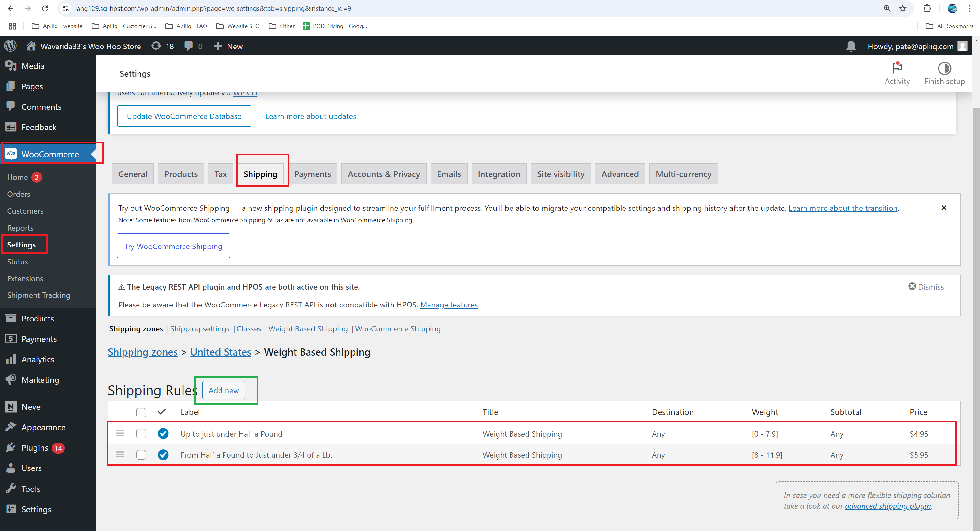Tick the select-all checkbox in table header
Screen dimensions: 980x531
141,412
